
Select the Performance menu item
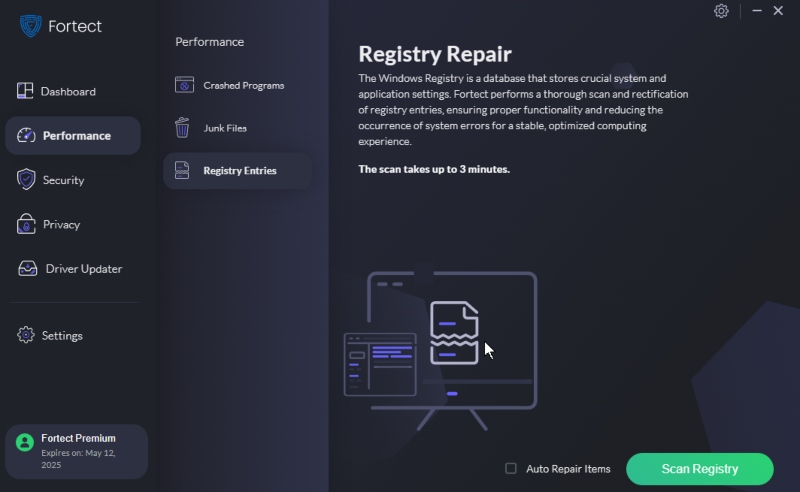pyautogui.click(x=73, y=135)
